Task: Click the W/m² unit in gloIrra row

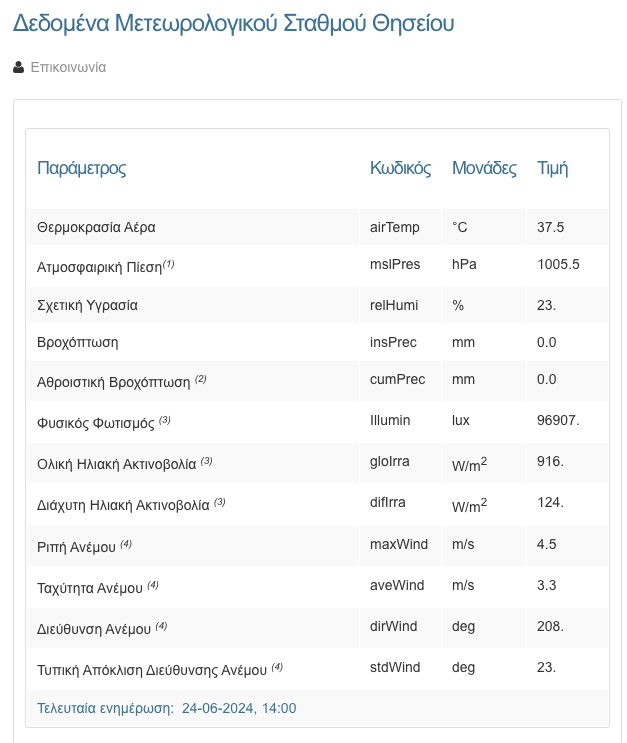Action: [469, 464]
